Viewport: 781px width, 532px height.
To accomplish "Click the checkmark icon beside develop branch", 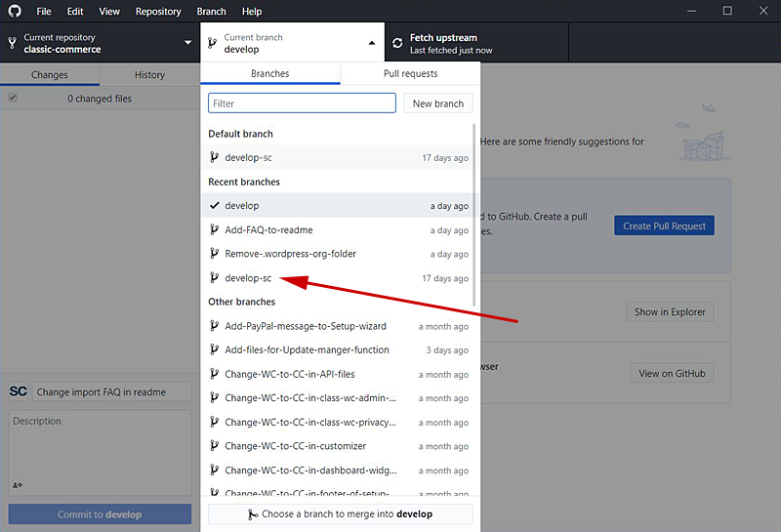I will coord(214,205).
